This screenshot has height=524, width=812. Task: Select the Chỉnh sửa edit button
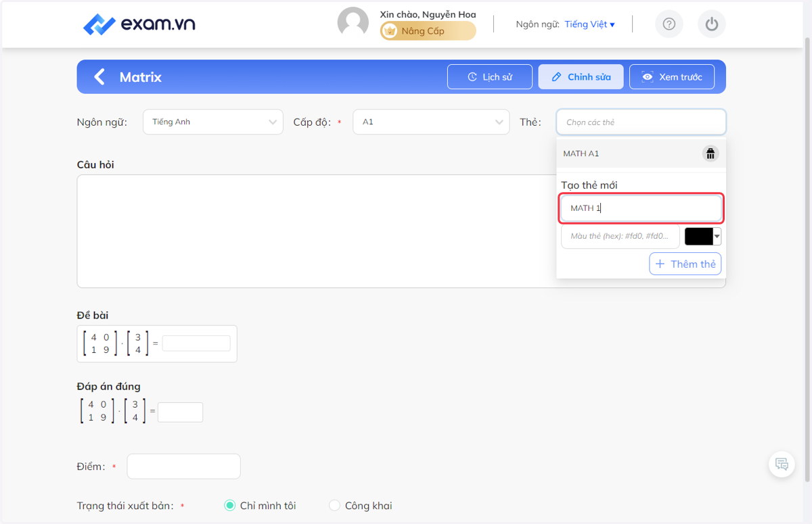tap(581, 77)
